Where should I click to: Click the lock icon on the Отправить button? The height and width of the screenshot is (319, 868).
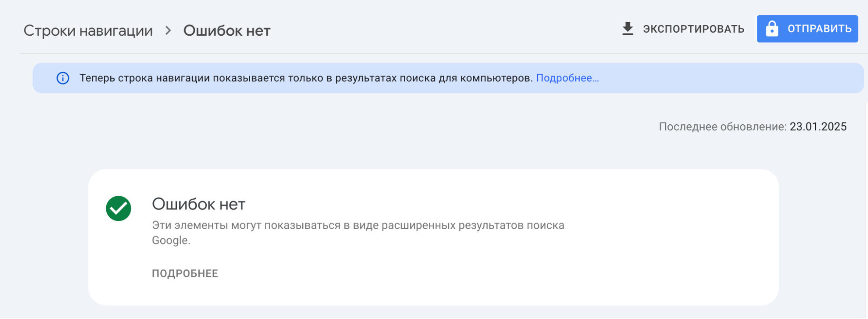[x=772, y=29]
